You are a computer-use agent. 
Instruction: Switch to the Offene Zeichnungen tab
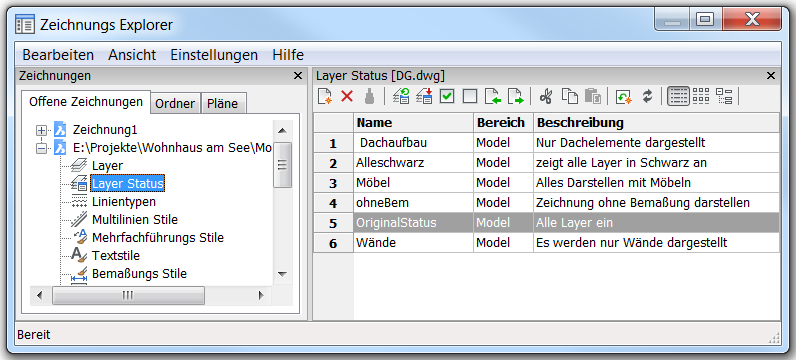86,102
